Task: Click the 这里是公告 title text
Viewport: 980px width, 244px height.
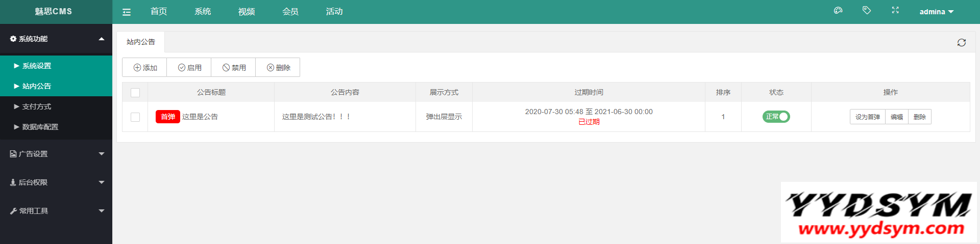Action: click(200, 117)
